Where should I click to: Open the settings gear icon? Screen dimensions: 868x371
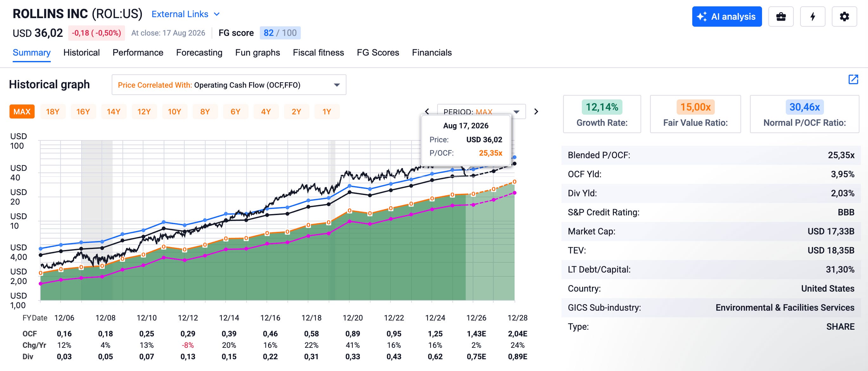click(844, 17)
